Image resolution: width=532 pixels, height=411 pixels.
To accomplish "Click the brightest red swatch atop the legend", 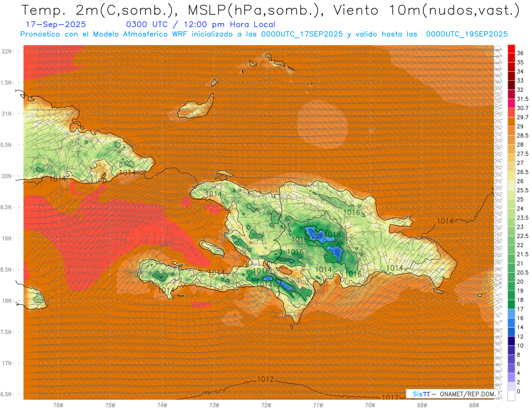I will tap(511, 48).
